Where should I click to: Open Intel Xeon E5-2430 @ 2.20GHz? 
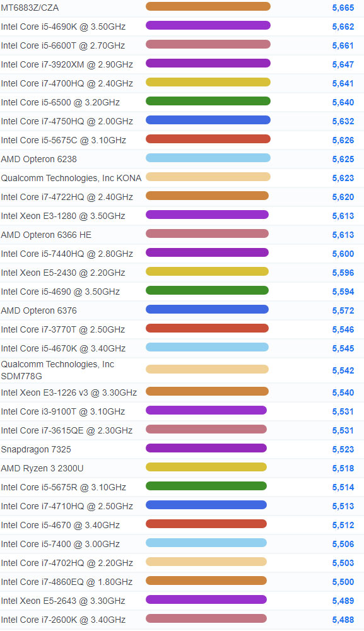coord(63,273)
